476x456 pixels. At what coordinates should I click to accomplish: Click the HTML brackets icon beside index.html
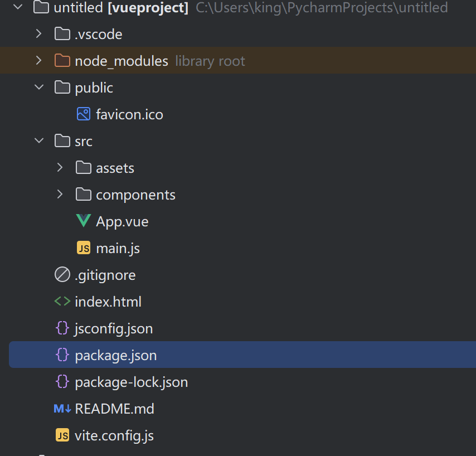62,302
